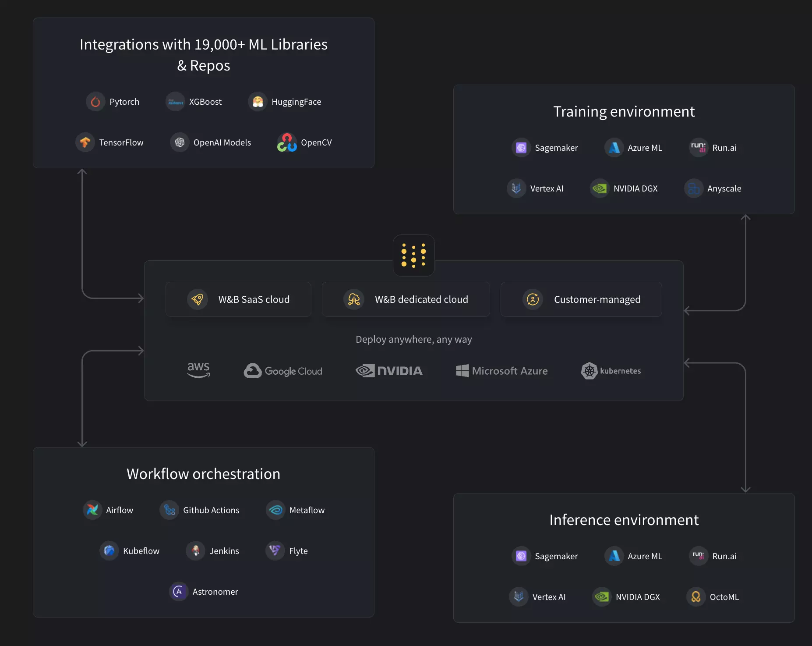Click the HuggingFace emoji icon
This screenshot has width=812, height=646.
(258, 102)
